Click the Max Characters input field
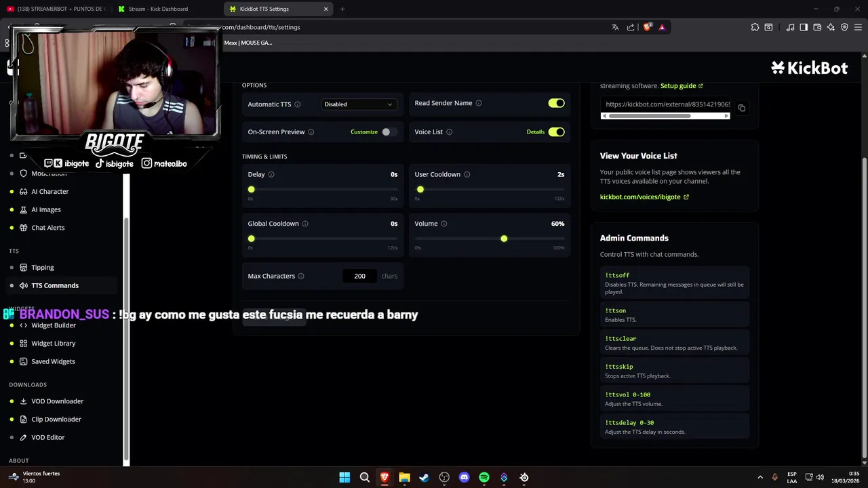868x488 pixels. coord(359,276)
